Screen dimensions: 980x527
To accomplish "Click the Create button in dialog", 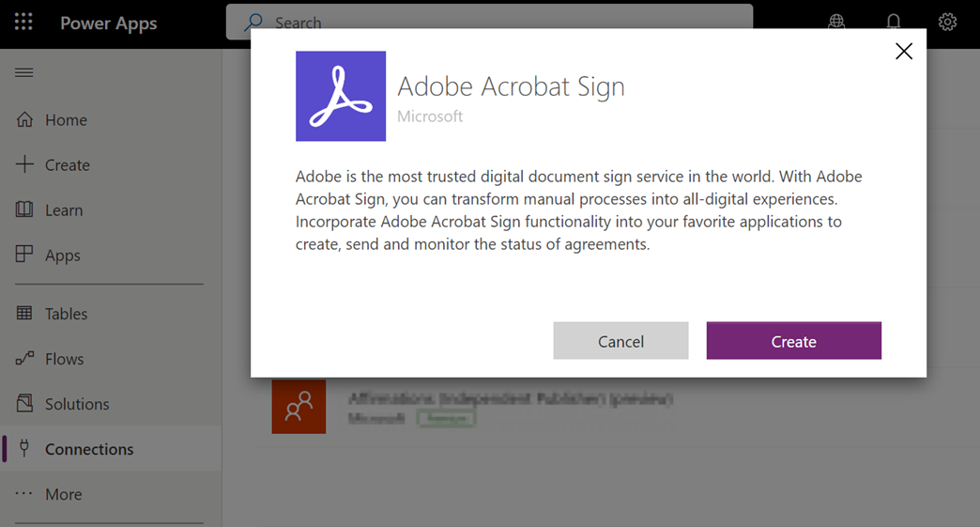I will point(794,341).
